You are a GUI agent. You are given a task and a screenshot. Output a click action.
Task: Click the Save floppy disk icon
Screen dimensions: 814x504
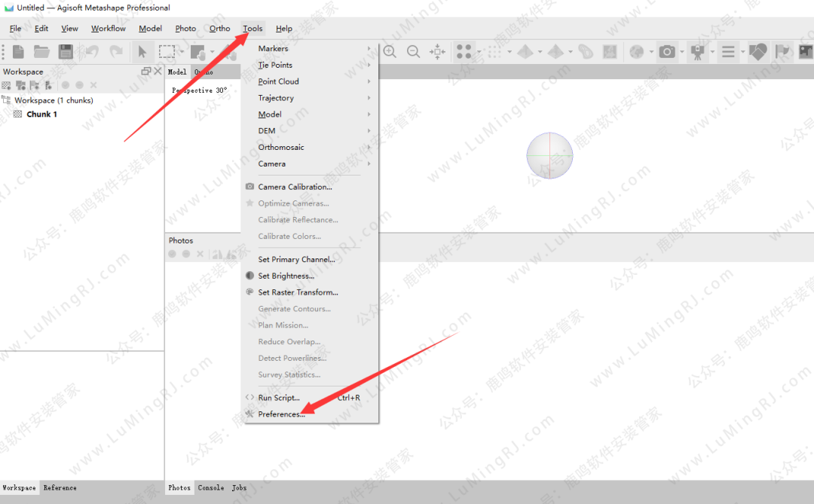click(x=66, y=51)
